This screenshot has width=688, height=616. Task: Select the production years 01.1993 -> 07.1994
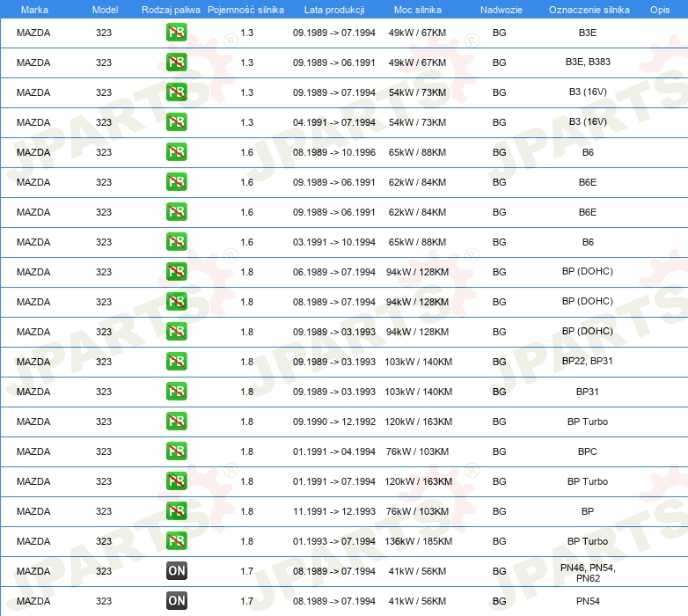point(334,541)
